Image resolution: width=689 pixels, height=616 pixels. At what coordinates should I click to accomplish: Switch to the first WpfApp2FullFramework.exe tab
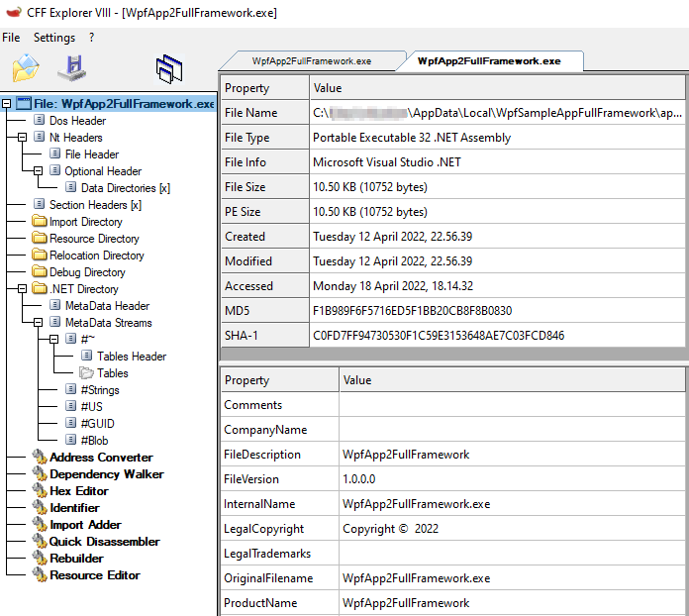pyautogui.click(x=311, y=61)
